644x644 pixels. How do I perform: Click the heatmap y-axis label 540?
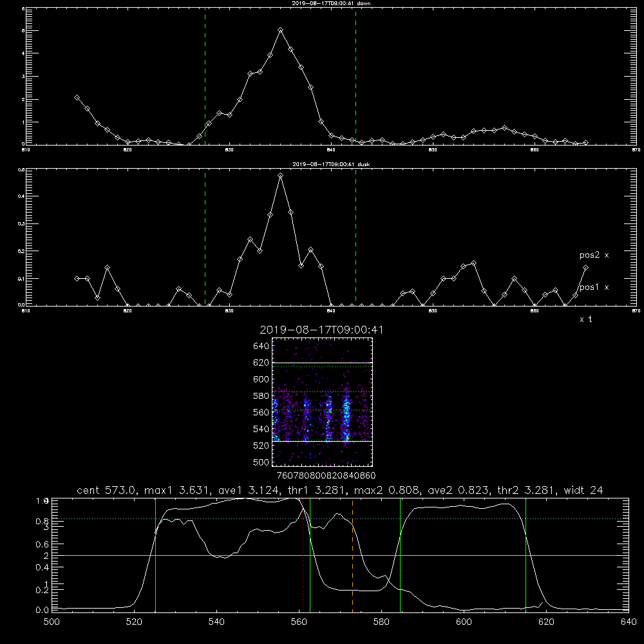[x=261, y=429]
